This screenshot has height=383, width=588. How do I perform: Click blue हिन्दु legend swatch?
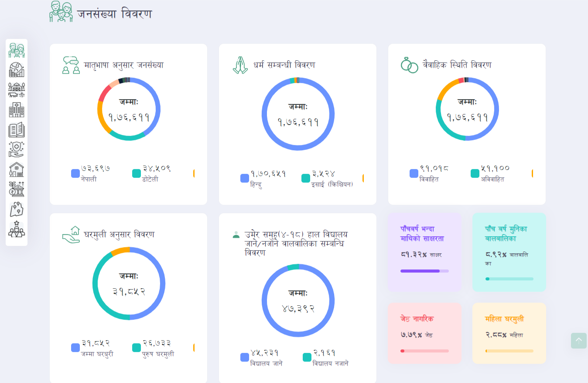pos(245,178)
